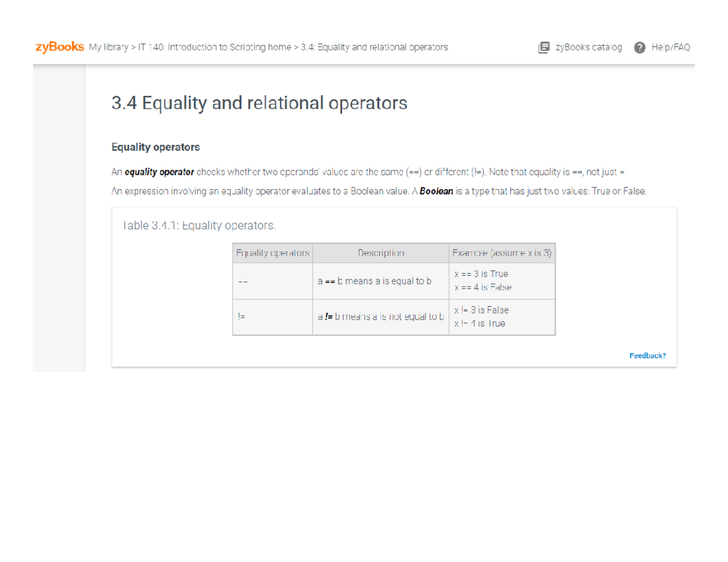Click the Description column header
The height and width of the screenshot is (562, 728).
(x=380, y=253)
